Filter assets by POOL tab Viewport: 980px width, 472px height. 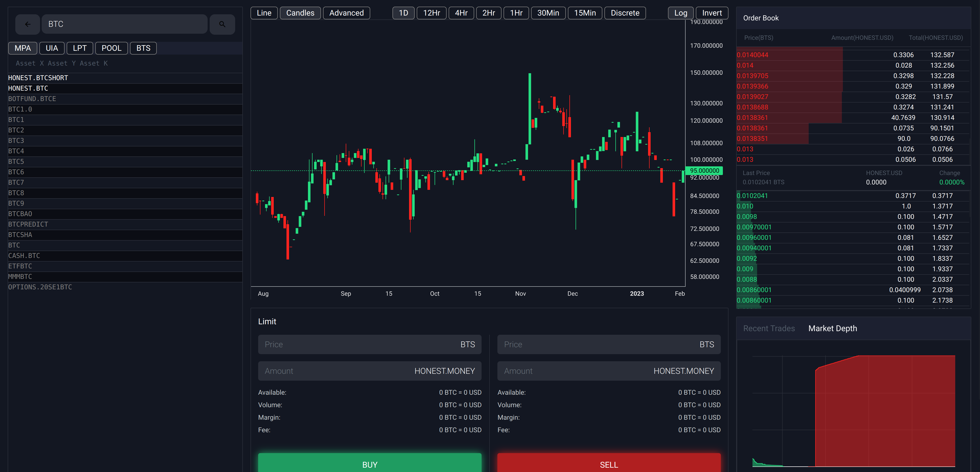point(111,48)
